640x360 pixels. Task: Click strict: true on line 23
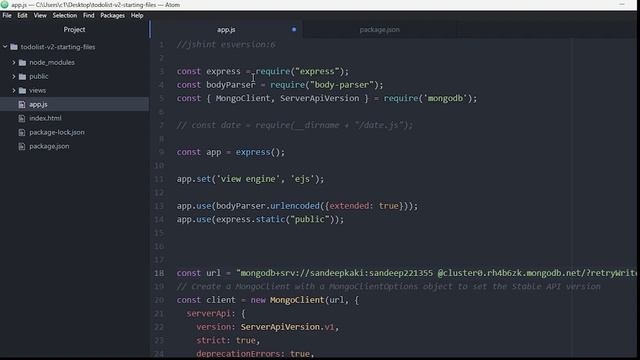pos(226,340)
